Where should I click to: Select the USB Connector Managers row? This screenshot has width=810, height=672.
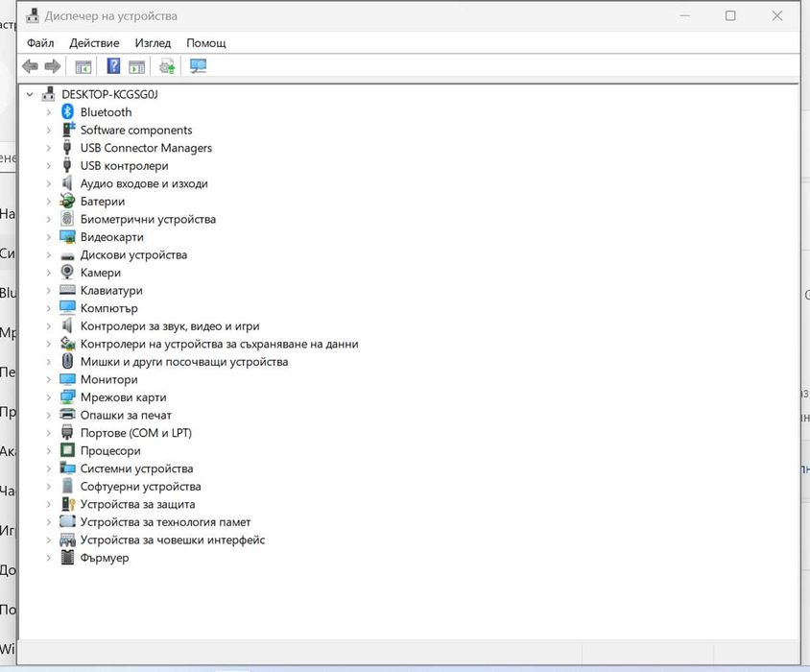point(146,148)
